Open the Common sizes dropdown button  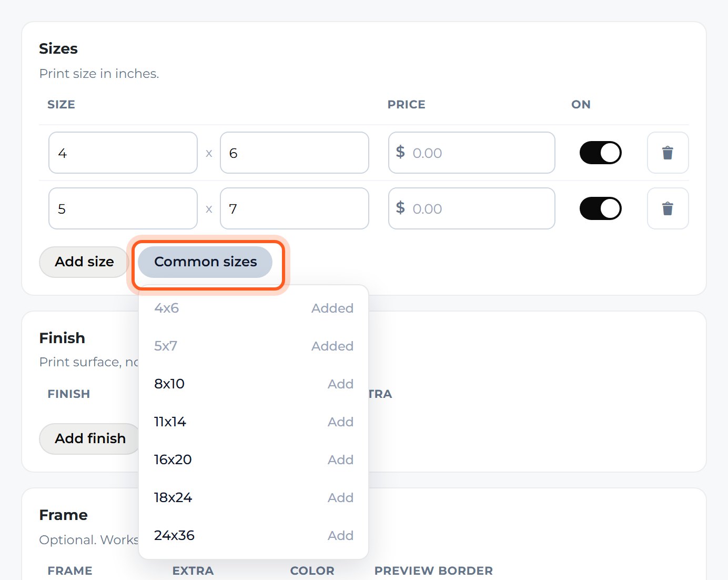point(205,262)
